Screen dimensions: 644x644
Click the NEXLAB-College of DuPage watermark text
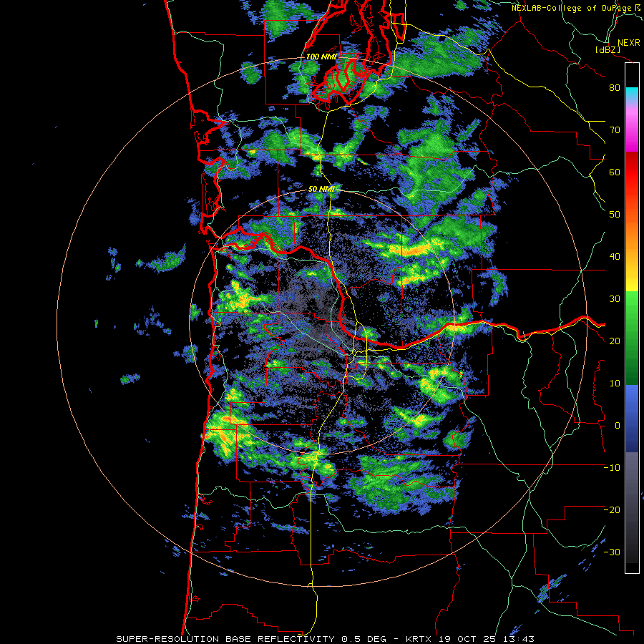572,8
